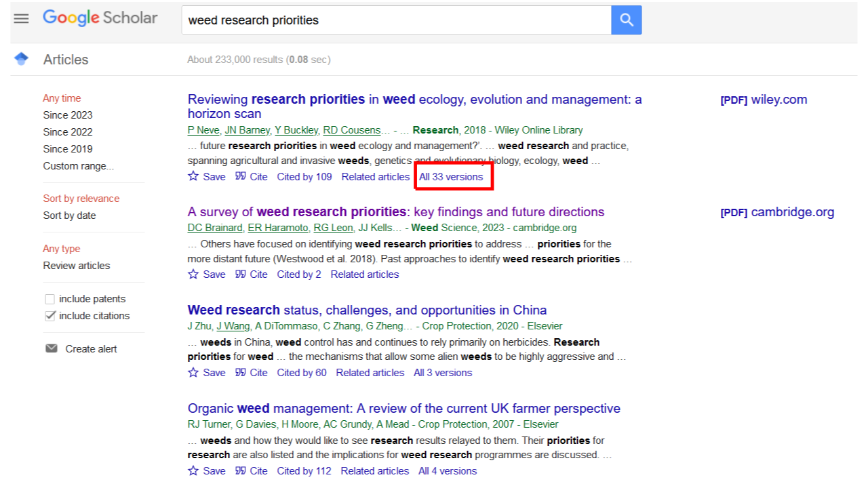Image resolution: width=868 pixels, height=488 pixels.
Task: Go to Google Scholar home logo
Action: (100, 18)
